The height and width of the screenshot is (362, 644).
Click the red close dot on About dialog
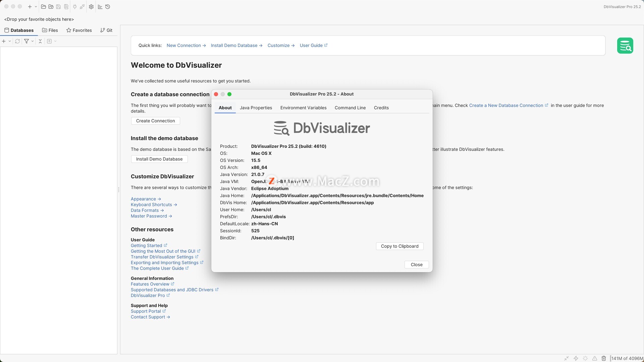click(x=216, y=94)
